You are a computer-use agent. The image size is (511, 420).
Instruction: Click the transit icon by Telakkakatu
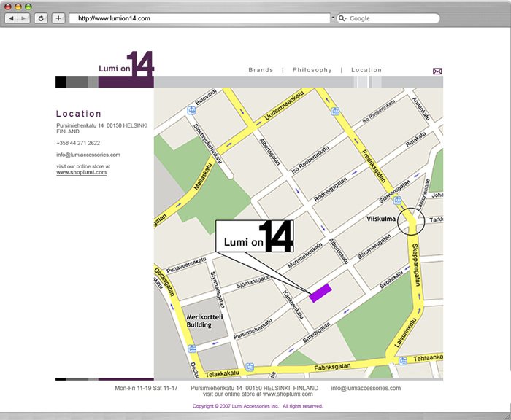tap(250, 367)
